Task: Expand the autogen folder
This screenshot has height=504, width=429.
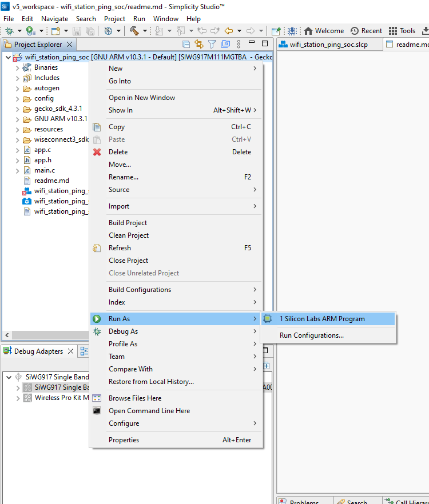Action: tap(17, 88)
